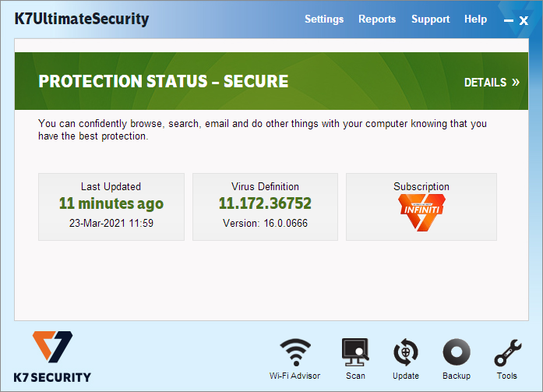Viewport: 543px width, 392px height.
Task: Open the Settings menu
Action: [x=324, y=19]
